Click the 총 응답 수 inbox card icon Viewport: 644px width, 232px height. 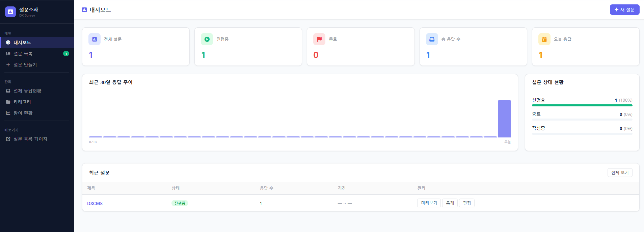tap(432, 39)
